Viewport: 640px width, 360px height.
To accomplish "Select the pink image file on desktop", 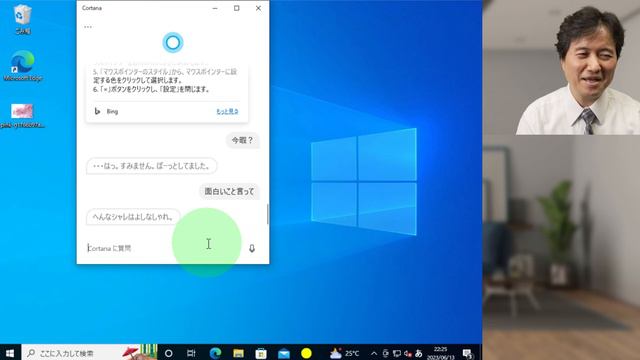I will click(x=22, y=116).
